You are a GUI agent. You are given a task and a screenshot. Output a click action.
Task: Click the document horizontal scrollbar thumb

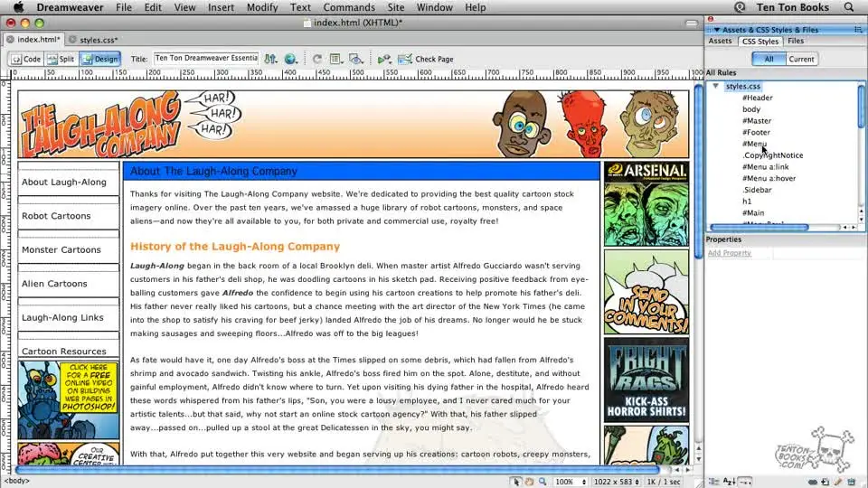(337, 470)
